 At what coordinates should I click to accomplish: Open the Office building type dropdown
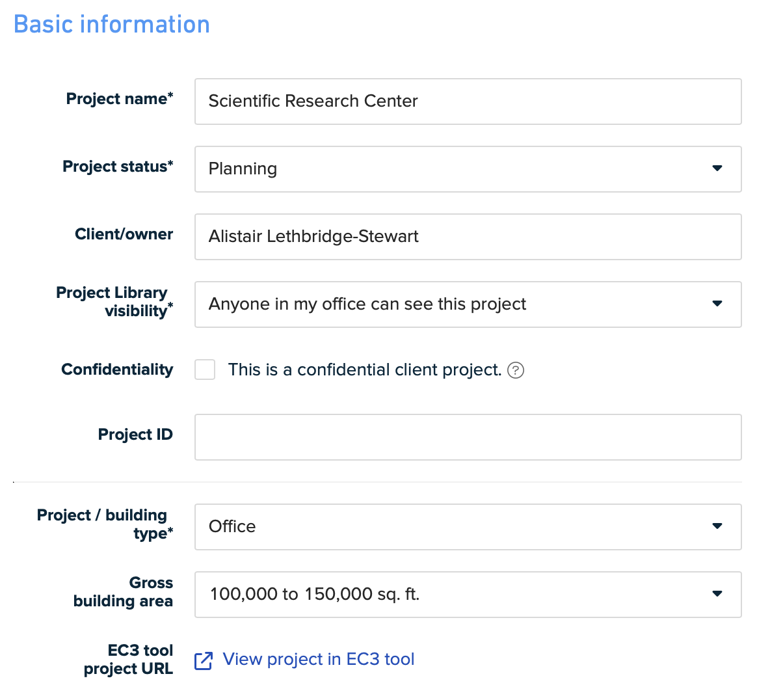(468, 526)
